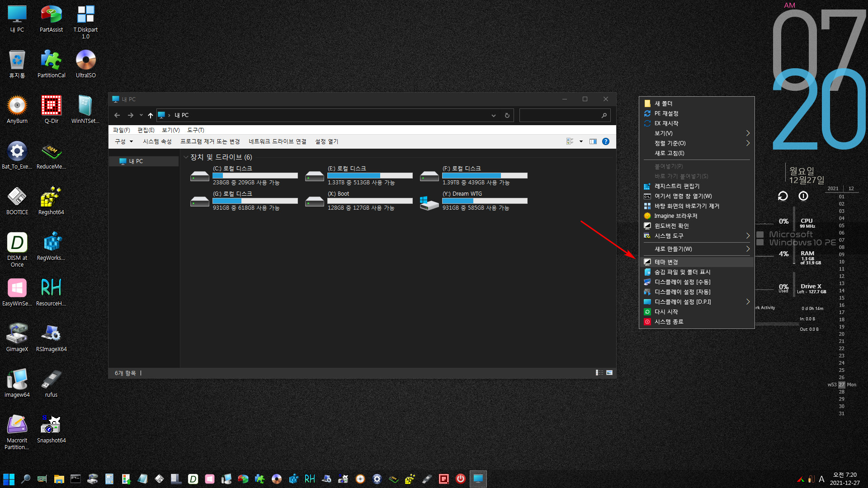This screenshot has height=488, width=868.
Task: Expand the 디스플레이 설정 [D.P.I] submenu
Action: (x=697, y=302)
